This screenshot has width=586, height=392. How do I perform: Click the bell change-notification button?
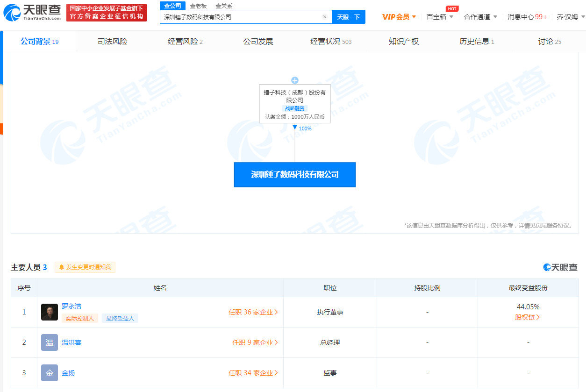tap(85, 267)
